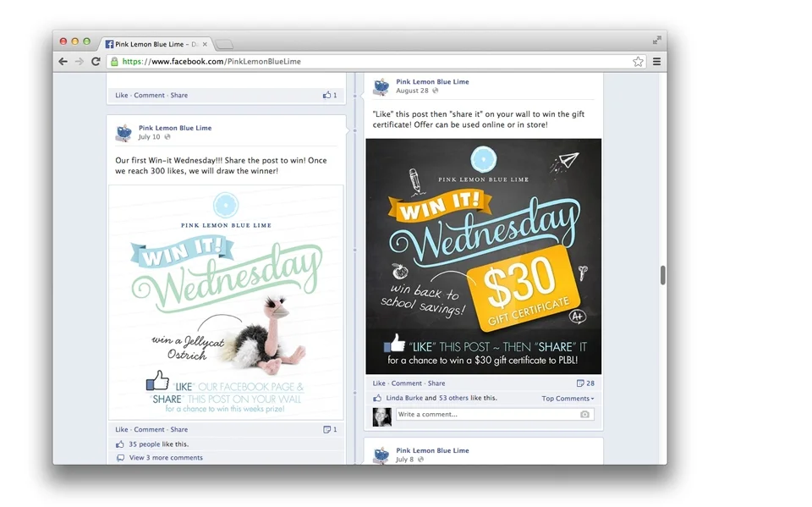Click Like on the topmost left post
Viewport: 812px width, 507px height.
tap(122, 96)
